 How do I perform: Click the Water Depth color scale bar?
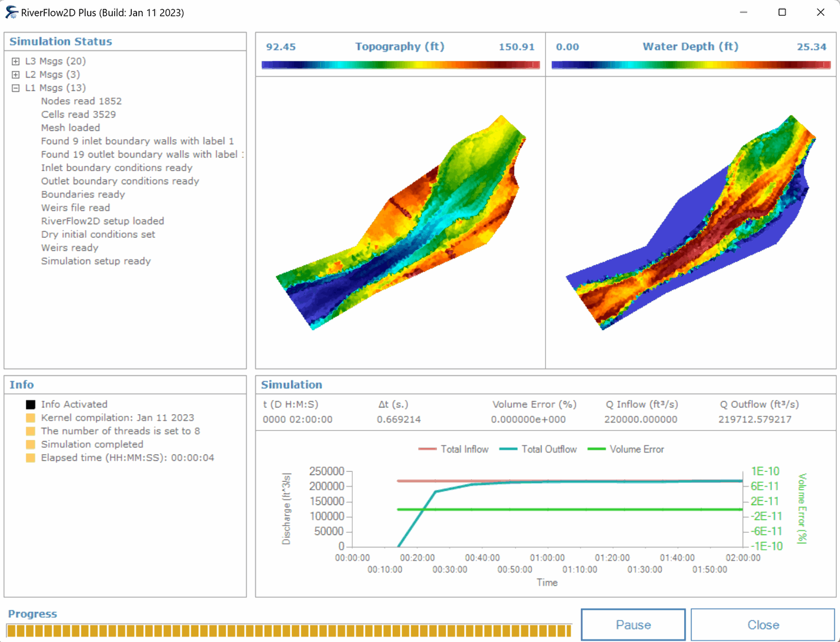(690, 65)
